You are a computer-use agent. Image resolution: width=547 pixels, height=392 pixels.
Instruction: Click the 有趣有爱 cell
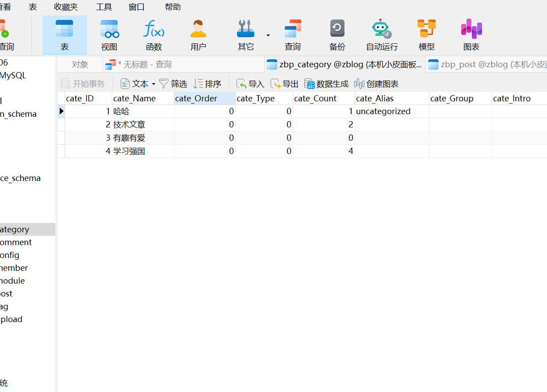(143, 138)
